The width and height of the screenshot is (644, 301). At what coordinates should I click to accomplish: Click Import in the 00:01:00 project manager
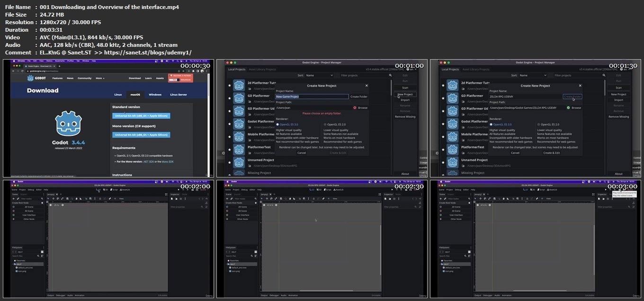click(x=405, y=100)
